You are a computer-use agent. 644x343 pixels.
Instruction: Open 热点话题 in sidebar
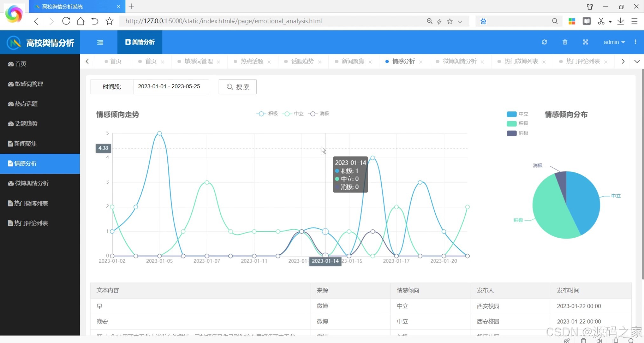point(40,104)
